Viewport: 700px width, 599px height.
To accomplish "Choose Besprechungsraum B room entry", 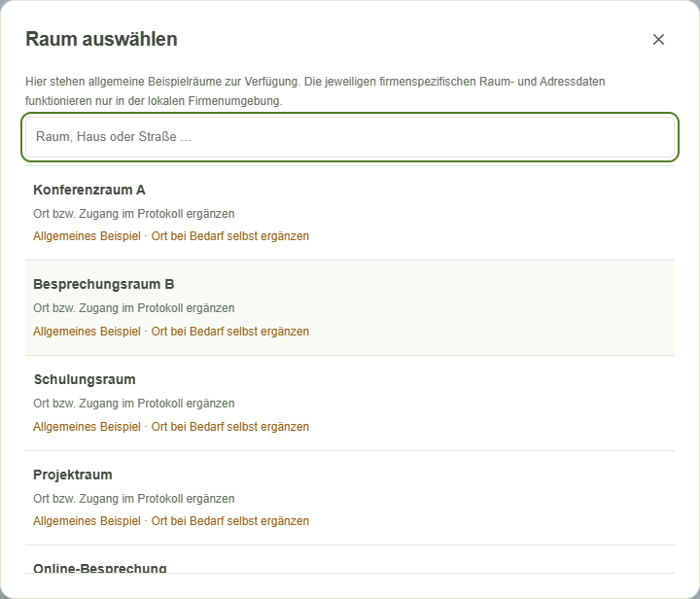I will click(x=350, y=308).
